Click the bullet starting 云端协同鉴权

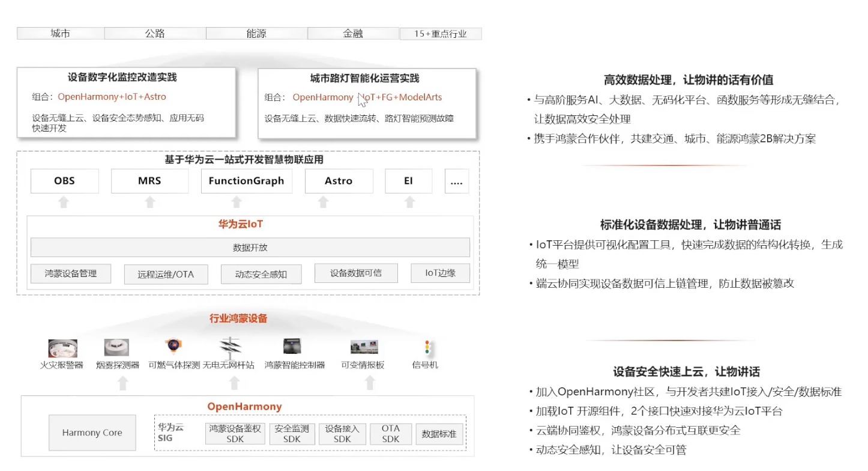click(x=634, y=431)
